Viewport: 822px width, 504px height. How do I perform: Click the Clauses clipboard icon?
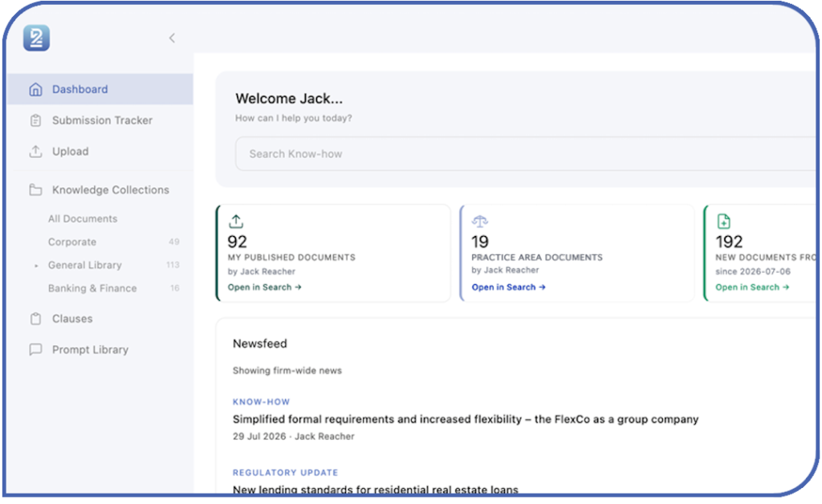(x=35, y=319)
